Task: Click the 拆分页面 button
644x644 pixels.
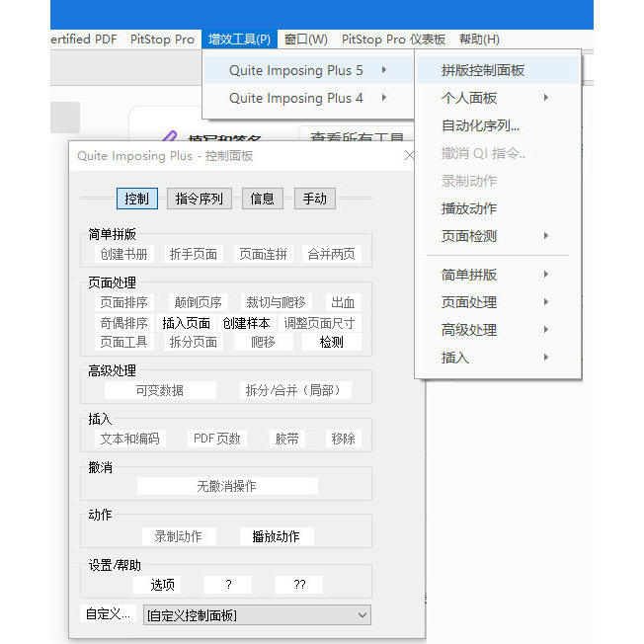Action: point(194,342)
